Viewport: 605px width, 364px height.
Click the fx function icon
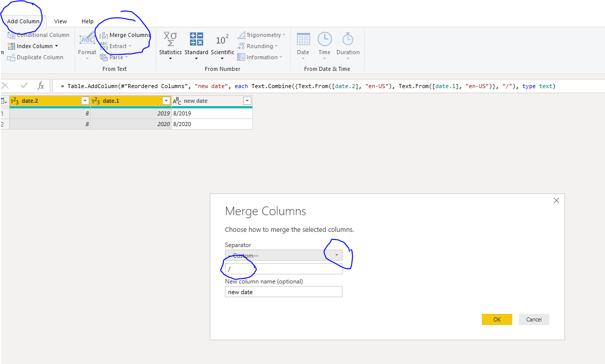pyautogui.click(x=41, y=86)
